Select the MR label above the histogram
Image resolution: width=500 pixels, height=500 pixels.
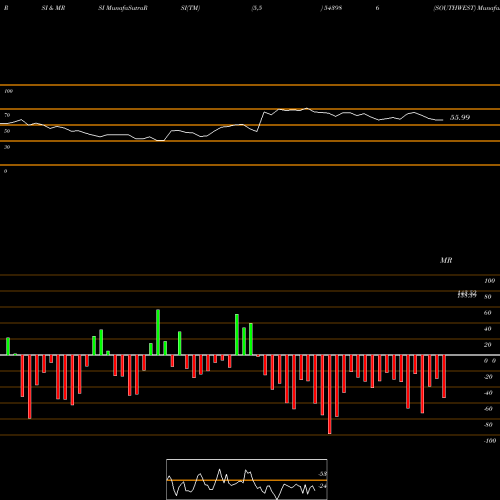tap(446, 260)
